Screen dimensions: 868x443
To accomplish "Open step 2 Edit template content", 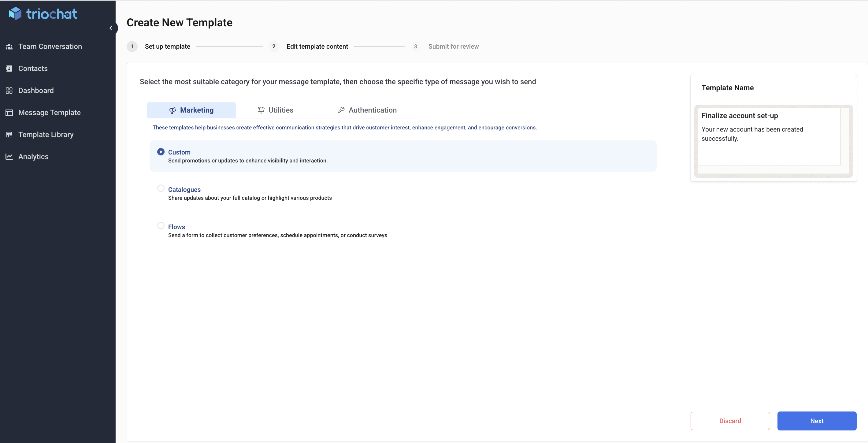I will coord(317,47).
